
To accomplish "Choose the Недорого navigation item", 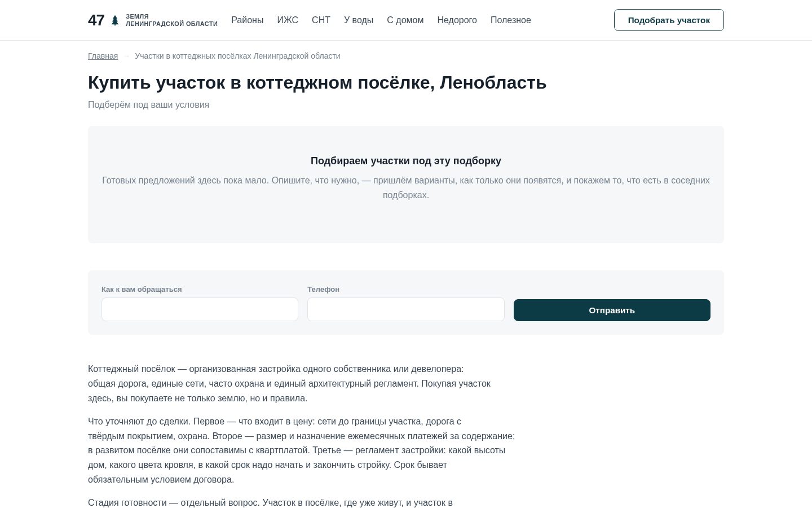I will (457, 20).
